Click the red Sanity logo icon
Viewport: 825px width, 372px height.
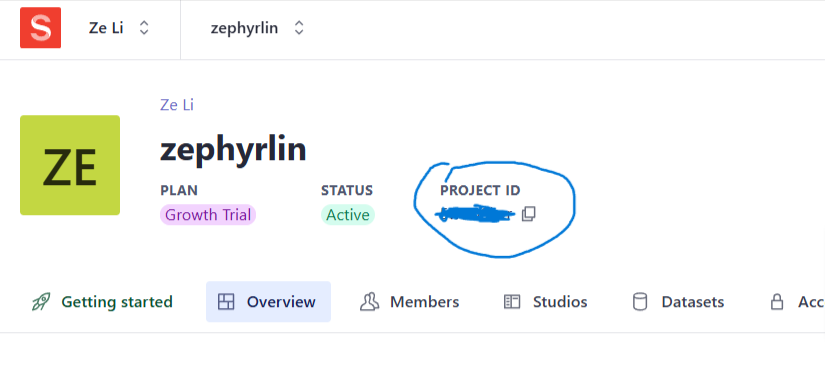click(x=41, y=28)
